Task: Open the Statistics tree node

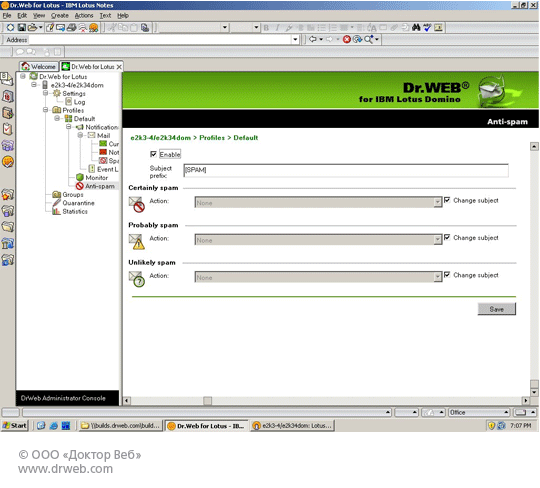Action: click(x=75, y=211)
